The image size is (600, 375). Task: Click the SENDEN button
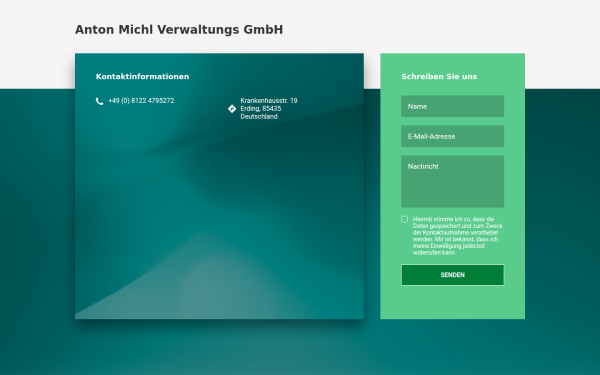[453, 275]
